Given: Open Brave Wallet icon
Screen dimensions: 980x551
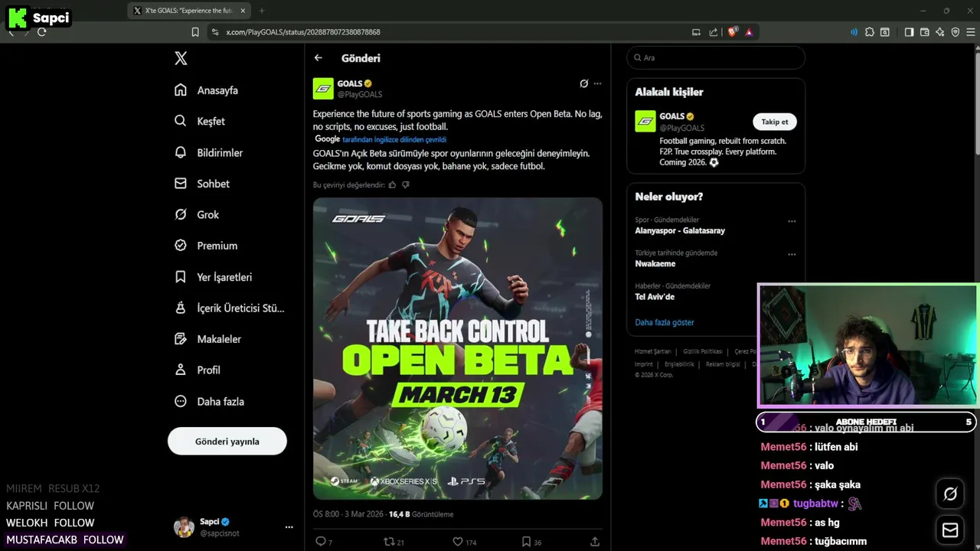Looking at the screenshot, I should tap(925, 32).
